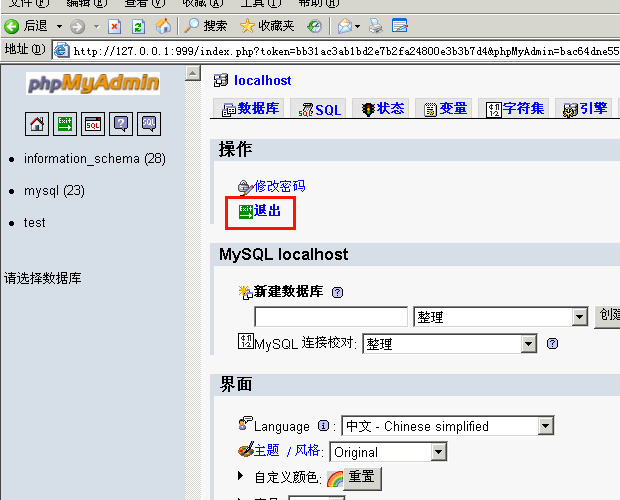Image resolution: width=620 pixels, height=500 pixels.
Task: Open phpMyAdmin documentation icon in sidebar
Action: pos(121,124)
